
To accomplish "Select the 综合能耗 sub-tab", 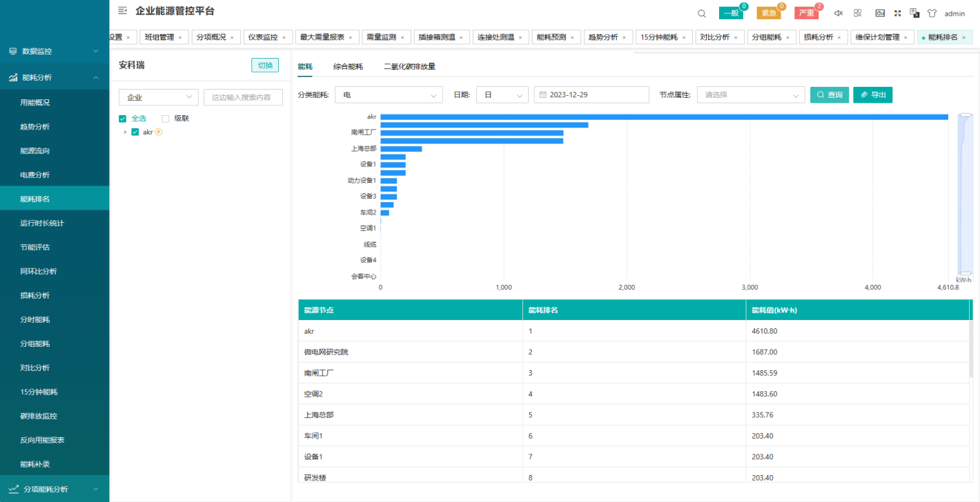I will coord(348,67).
